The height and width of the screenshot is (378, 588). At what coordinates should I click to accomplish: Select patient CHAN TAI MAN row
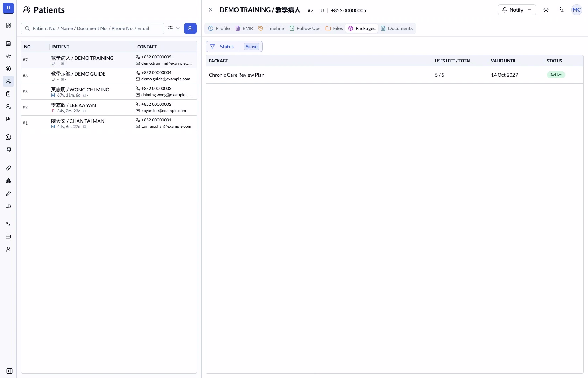109,123
